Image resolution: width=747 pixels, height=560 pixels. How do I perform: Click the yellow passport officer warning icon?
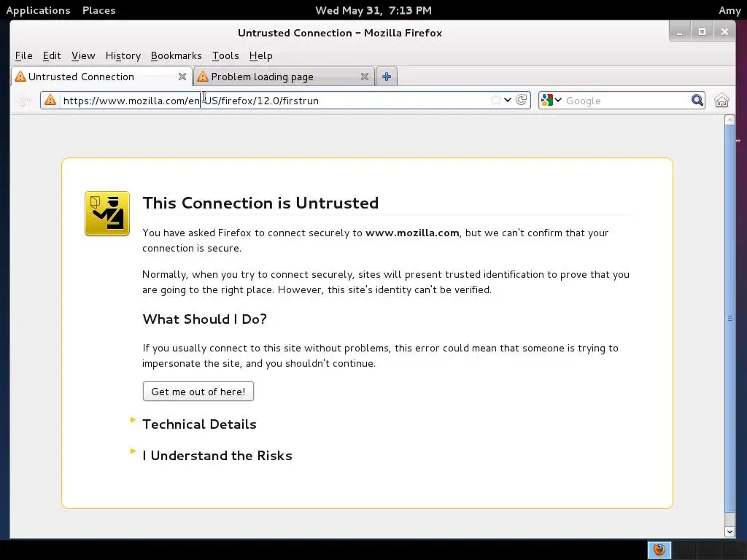tap(107, 214)
